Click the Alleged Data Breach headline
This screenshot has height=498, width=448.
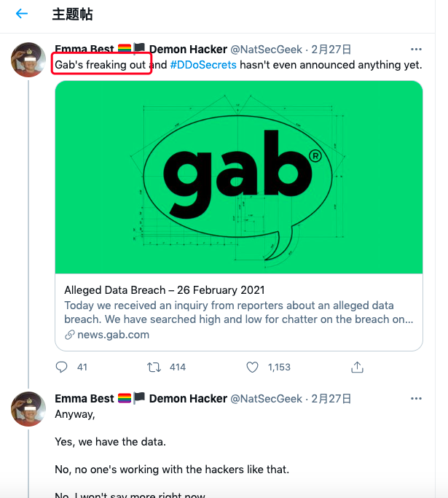pyautogui.click(x=165, y=289)
